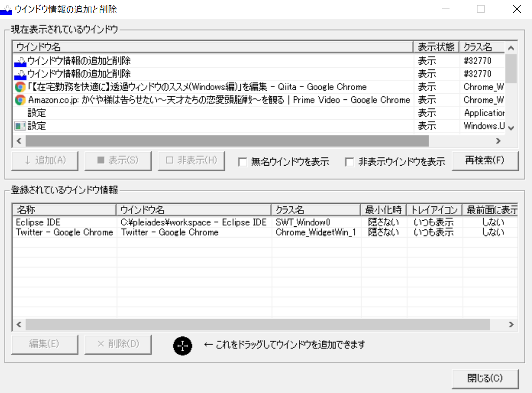Click the registered list's scroll-right arrow

(511, 324)
